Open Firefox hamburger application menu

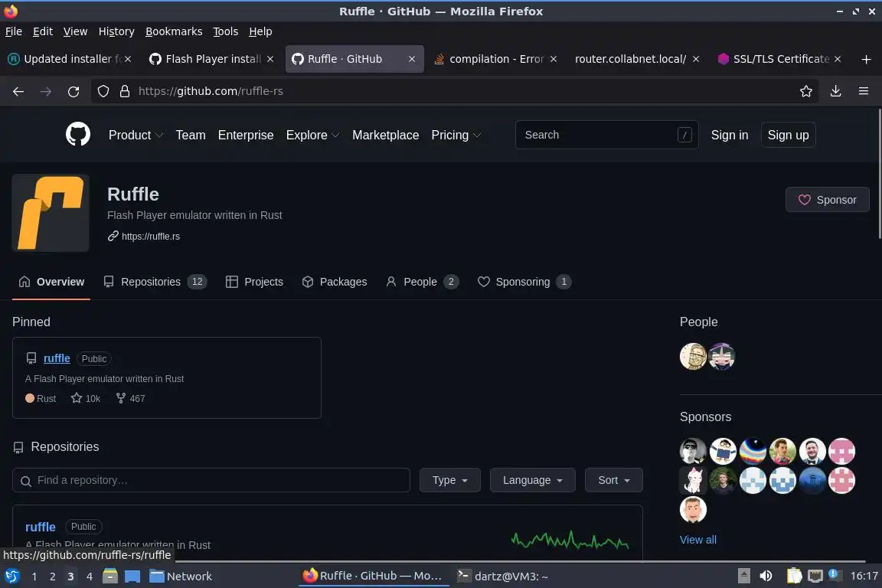tap(864, 91)
